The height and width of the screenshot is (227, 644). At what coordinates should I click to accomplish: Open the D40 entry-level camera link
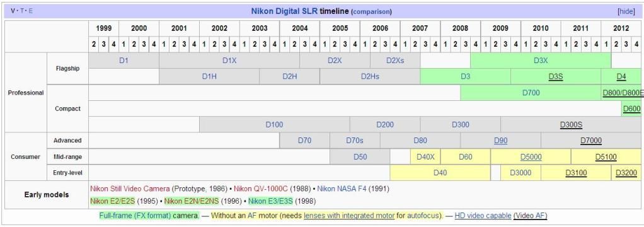440,173
